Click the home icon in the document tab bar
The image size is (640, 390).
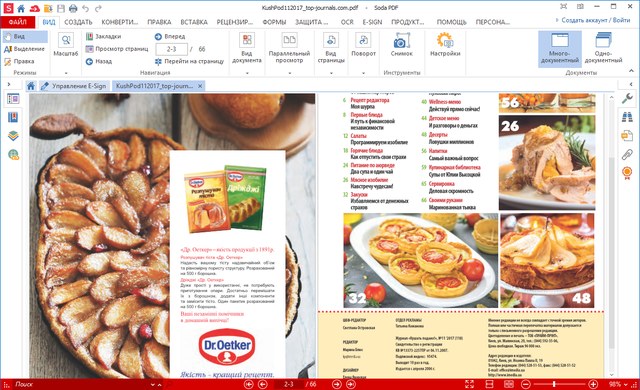(x=31, y=86)
